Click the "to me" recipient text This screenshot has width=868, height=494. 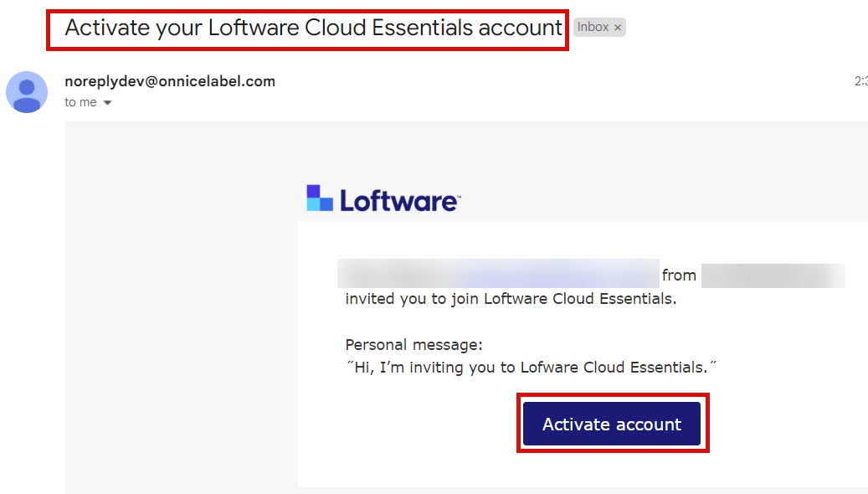click(81, 102)
